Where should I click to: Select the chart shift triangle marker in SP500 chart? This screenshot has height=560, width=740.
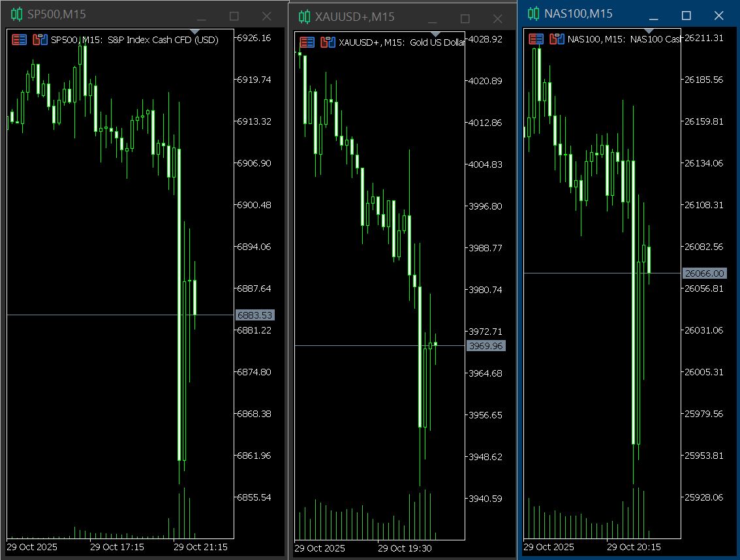(195, 31)
